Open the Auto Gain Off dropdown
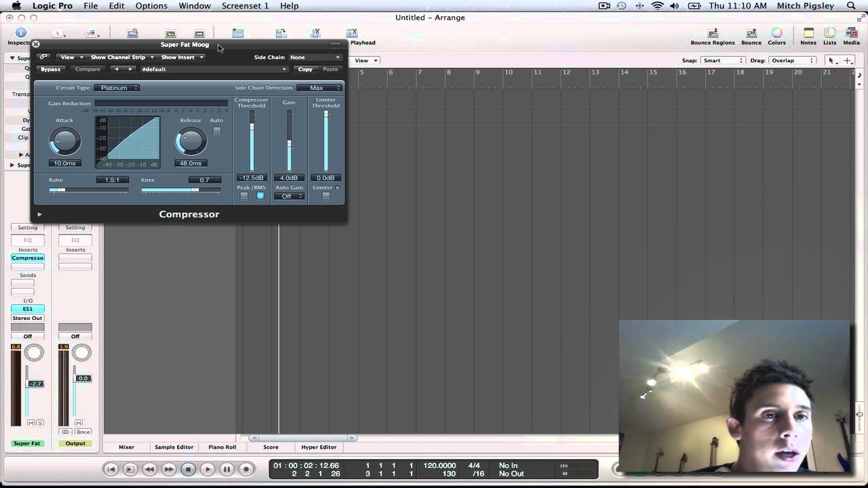This screenshot has height=488, width=868. click(290, 197)
